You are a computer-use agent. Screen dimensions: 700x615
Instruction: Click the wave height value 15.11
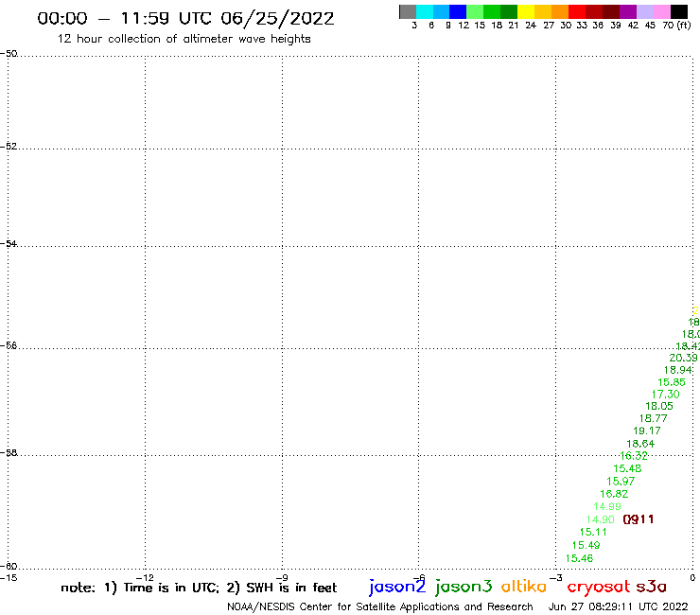point(593,532)
